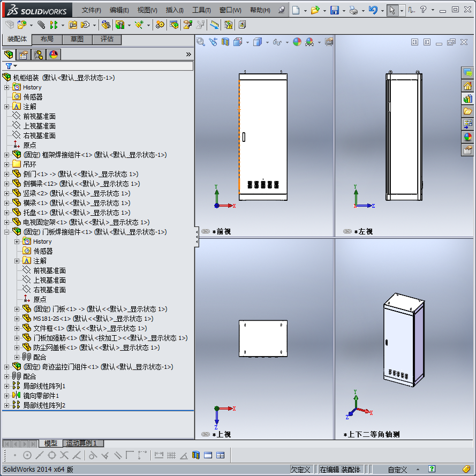
Task: Open the 自定义 status bar dropdown
Action: 418,470
